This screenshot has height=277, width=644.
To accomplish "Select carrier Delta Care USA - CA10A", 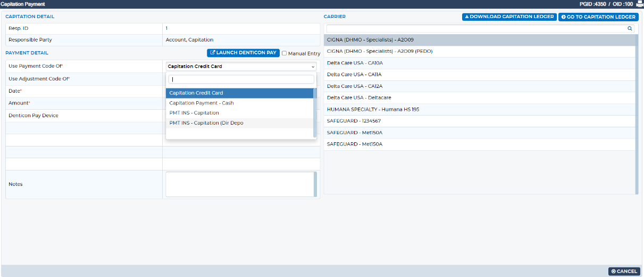I will pos(479,63).
